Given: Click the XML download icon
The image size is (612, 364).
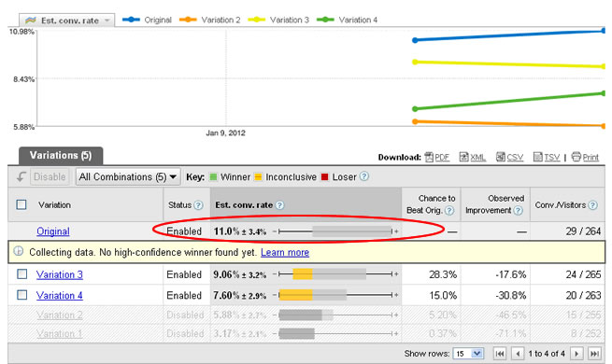Looking at the screenshot, I should 463,157.
